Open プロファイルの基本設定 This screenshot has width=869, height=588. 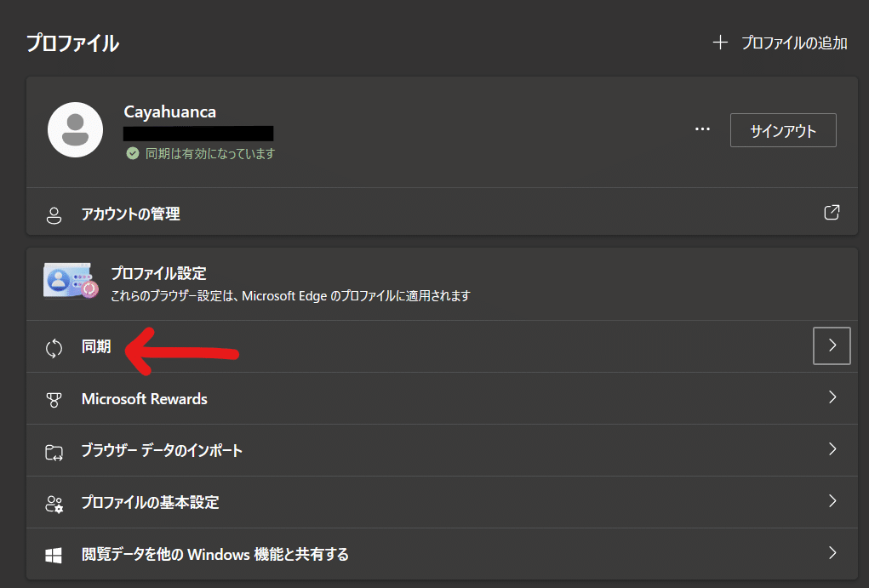pyautogui.click(x=443, y=502)
